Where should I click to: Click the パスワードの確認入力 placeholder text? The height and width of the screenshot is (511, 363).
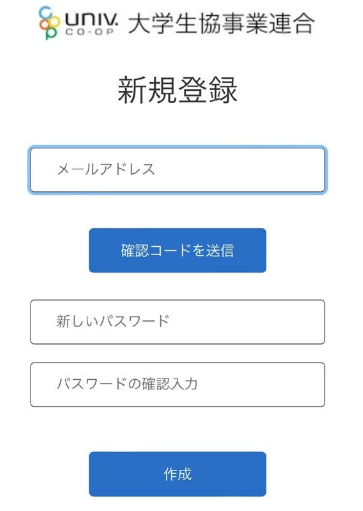coord(127,384)
